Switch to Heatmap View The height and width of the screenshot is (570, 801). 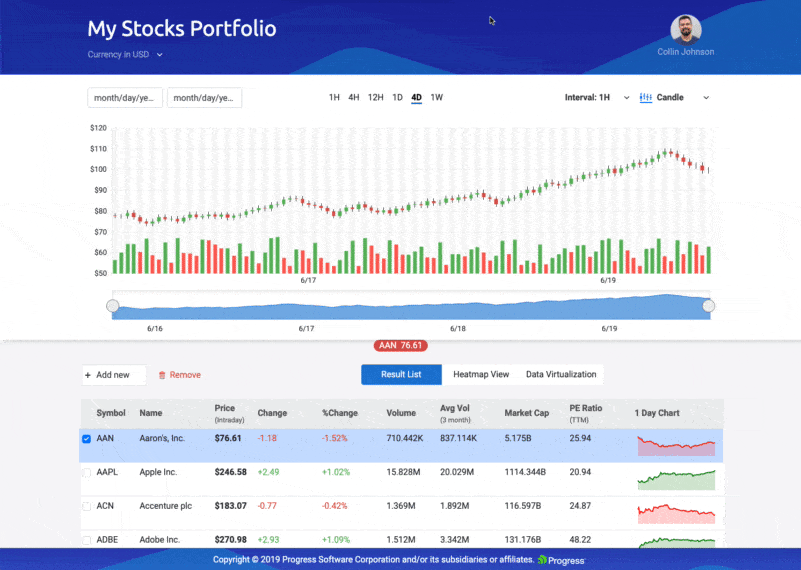coord(481,374)
